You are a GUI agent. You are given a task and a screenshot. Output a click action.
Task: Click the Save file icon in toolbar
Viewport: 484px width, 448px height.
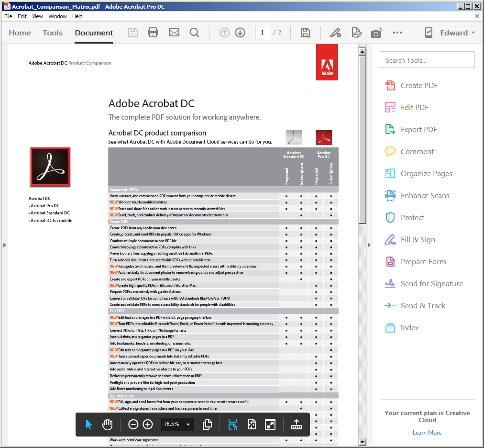(x=133, y=33)
